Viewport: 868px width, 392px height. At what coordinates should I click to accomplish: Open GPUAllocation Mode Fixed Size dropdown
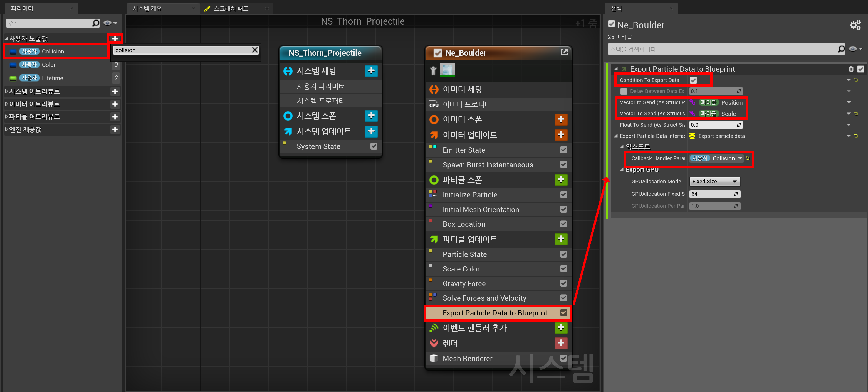(x=714, y=182)
